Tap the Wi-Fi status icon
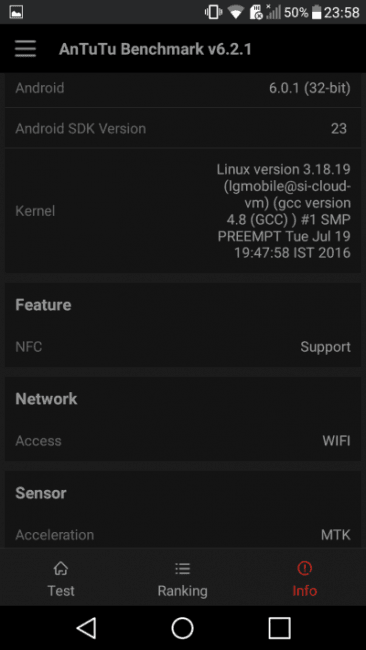This screenshot has height=650, width=366. coord(236,12)
